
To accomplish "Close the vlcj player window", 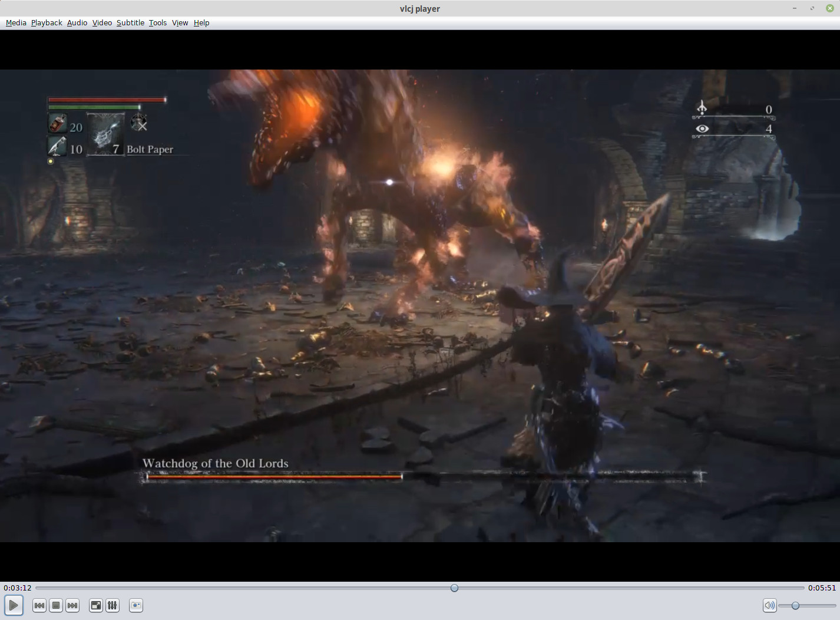I will click(x=829, y=8).
